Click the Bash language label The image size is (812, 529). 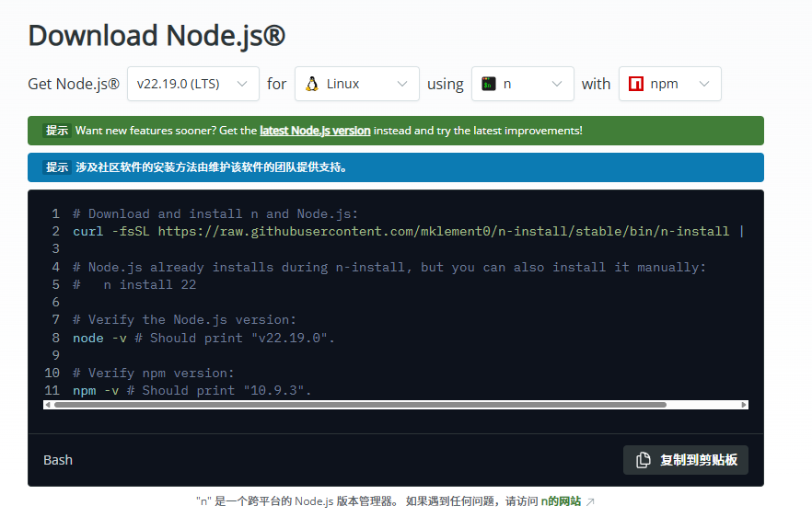[x=58, y=460]
